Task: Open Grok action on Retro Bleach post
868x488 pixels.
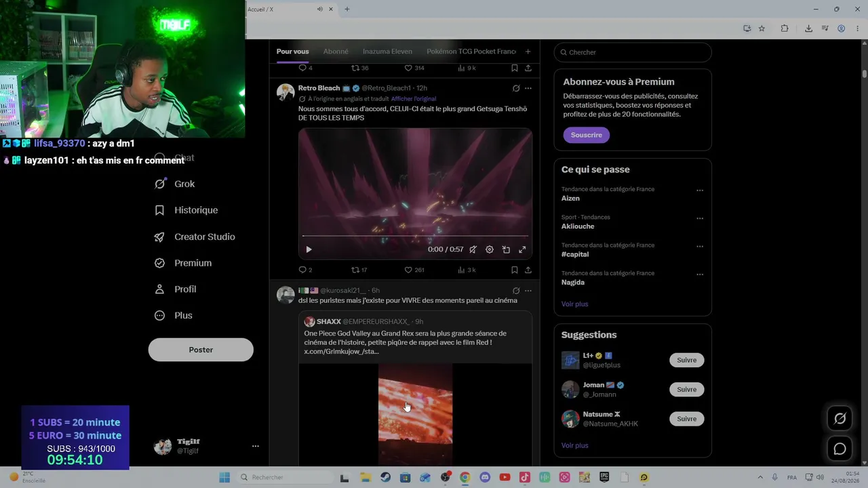Action: click(516, 88)
